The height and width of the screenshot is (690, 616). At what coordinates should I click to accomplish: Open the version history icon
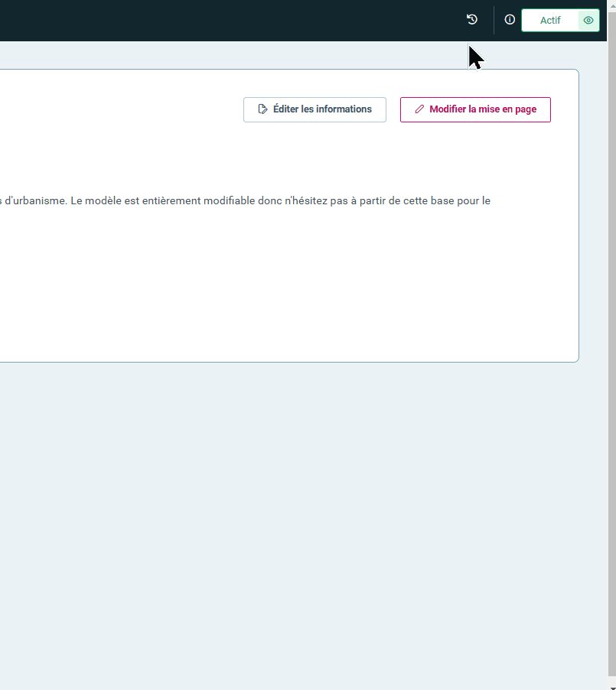[x=471, y=19]
